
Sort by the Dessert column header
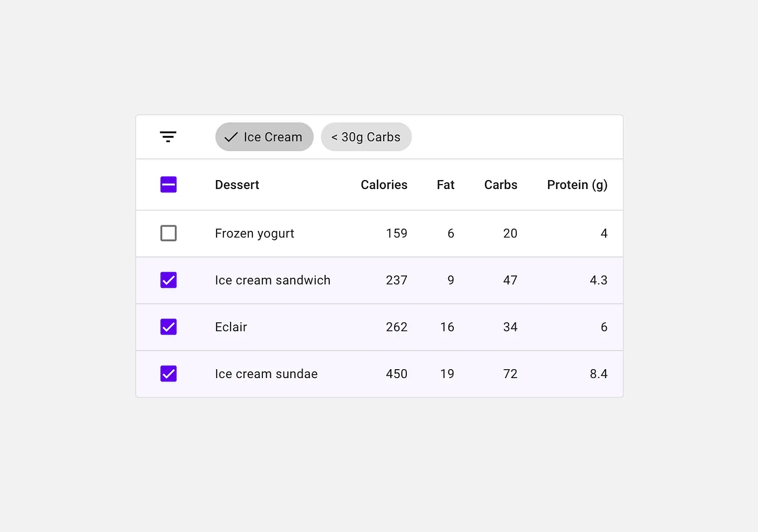click(x=237, y=185)
